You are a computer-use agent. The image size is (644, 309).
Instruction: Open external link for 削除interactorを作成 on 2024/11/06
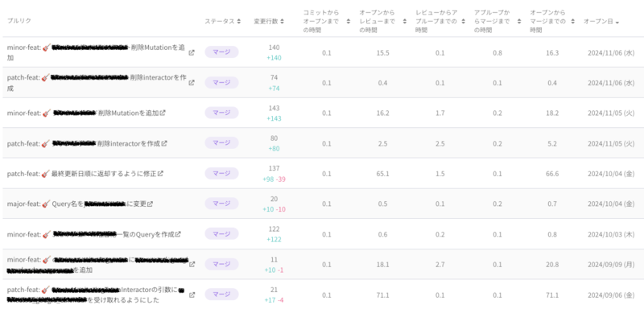click(x=192, y=83)
